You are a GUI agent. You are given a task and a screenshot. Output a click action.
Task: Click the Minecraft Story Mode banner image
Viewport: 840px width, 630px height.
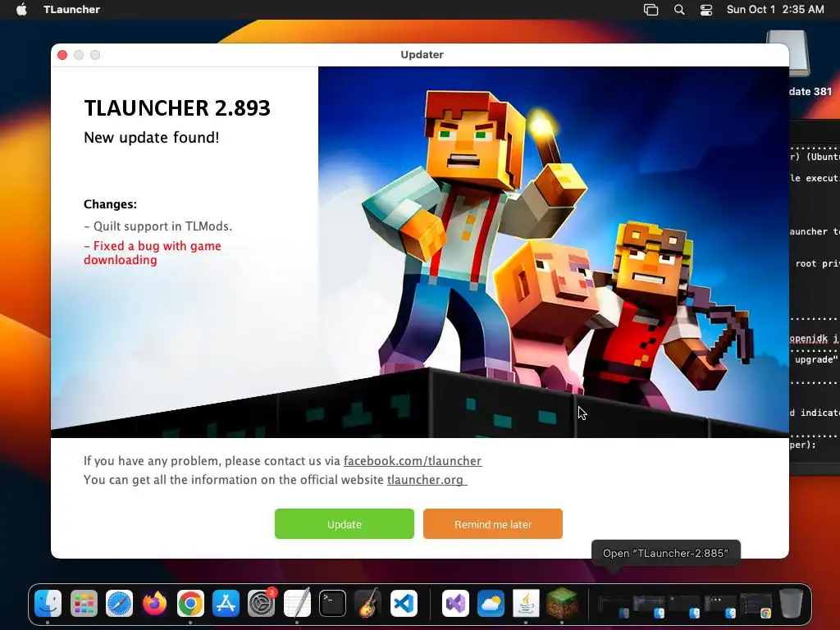[554, 252]
